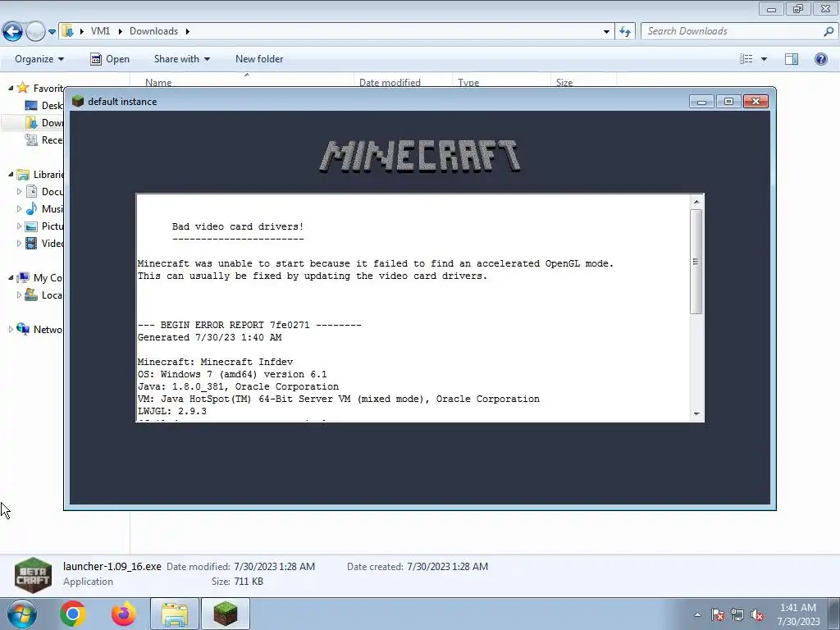Screen dimensions: 840x630
Task: Open Firefox from the taskbar
Action: (x=123, y=614)
